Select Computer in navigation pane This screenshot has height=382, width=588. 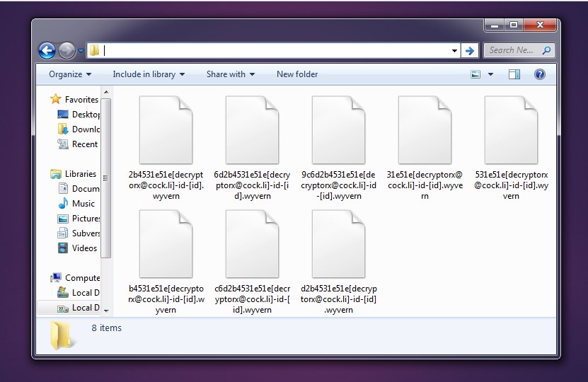click(76, 278)
